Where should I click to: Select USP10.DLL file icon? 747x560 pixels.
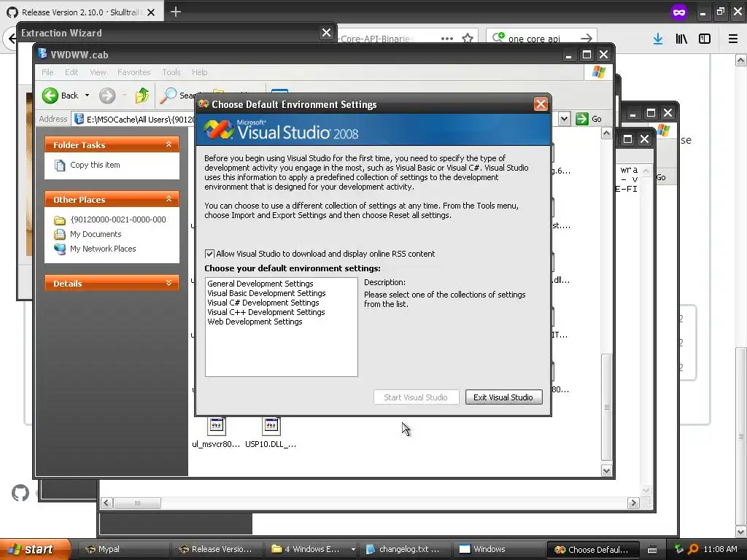point(271,425)
